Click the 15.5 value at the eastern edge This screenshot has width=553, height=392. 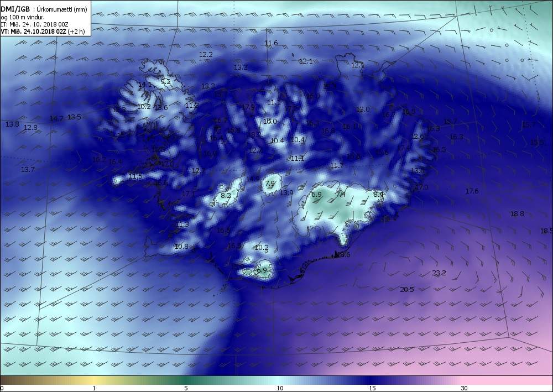(537, 143)
